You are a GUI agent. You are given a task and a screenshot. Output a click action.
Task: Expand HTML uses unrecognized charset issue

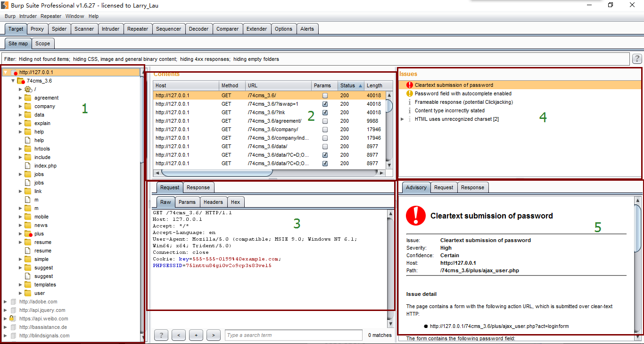point(402,119)
